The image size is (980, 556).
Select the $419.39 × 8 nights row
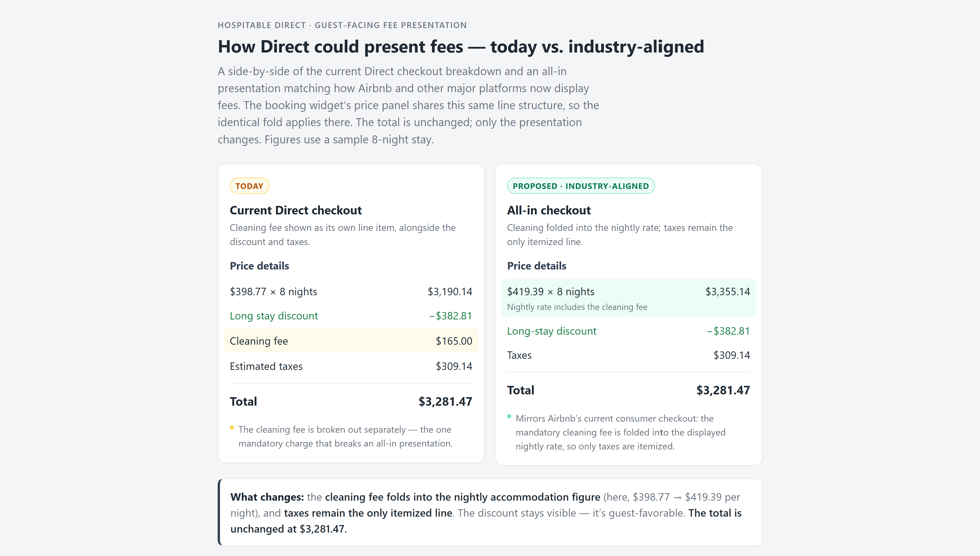tap(628, 298)
